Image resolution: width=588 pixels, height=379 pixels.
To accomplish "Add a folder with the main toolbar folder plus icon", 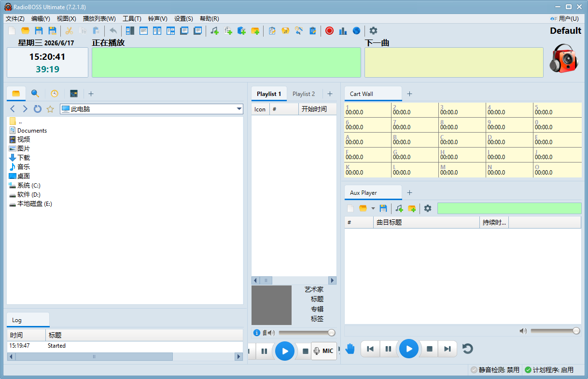I will point(255,31).
